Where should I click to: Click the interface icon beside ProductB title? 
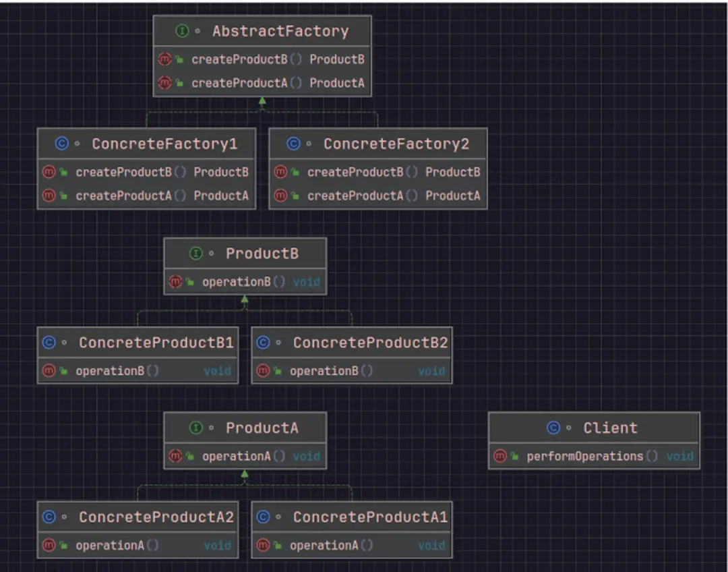pos(195,254)
